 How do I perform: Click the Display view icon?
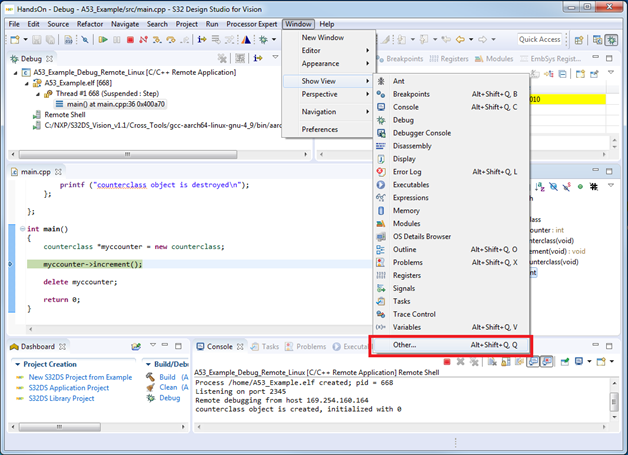[x=381, y=159]
